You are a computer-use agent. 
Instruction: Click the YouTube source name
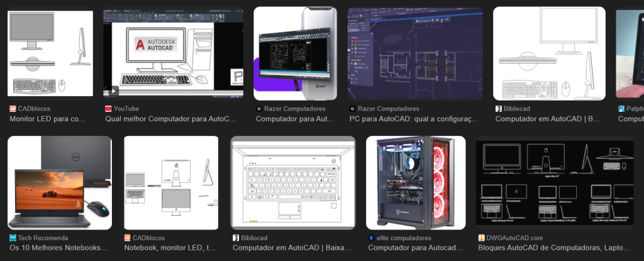pyautogui.click(x=126, y=109)
